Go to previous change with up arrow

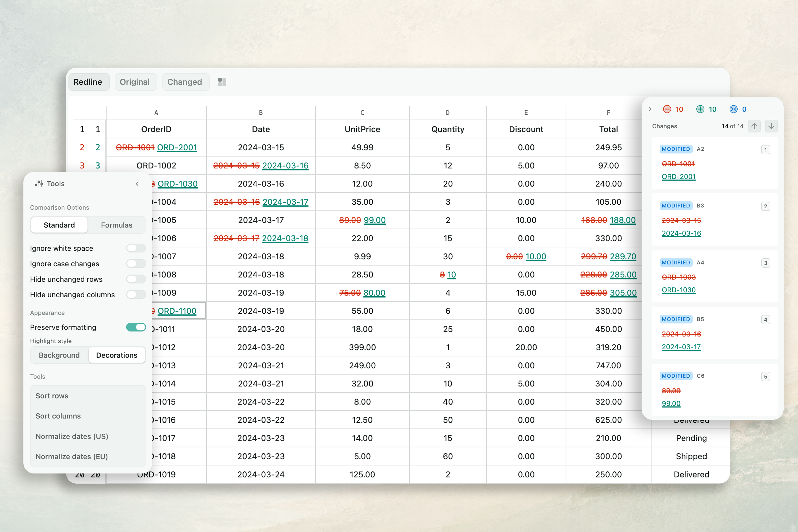tap(754, 126)
